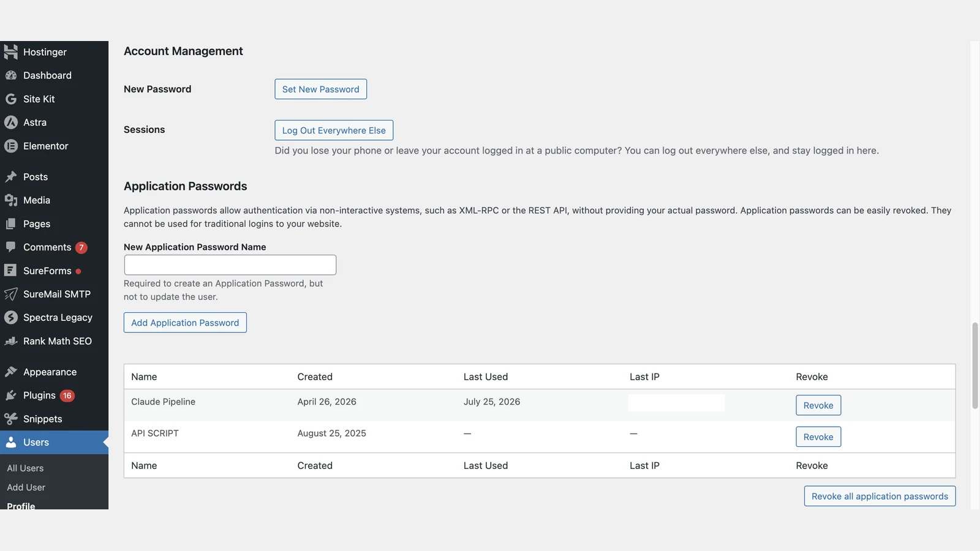Viewport: 980px width, 551px height.
Task: Click the Set New Password button
Action: tap(321, 89)
